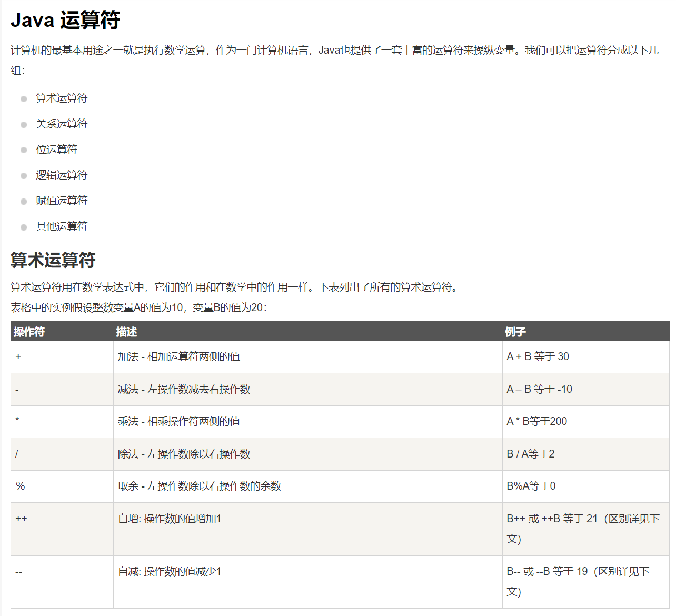Screen dimensions: 676x616
Task: Select the 关系运算符 bullet list item
Action: (62, 124)
